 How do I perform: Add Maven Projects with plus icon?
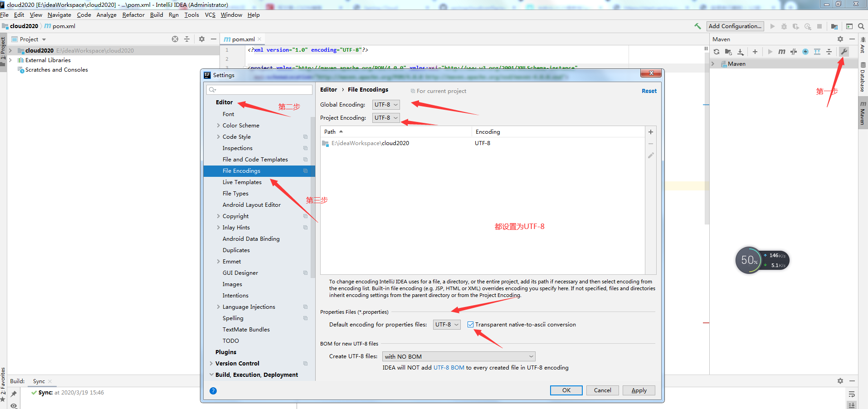click(x=755, y=52)
